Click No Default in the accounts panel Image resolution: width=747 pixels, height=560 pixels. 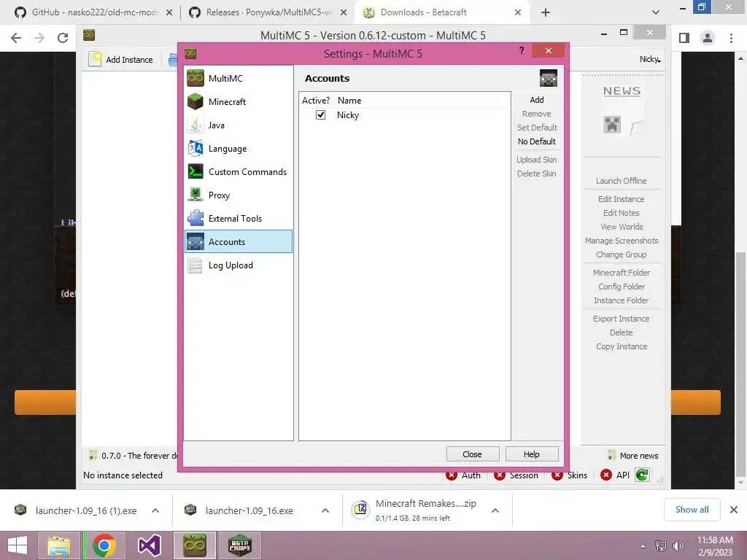click(536, 141)
